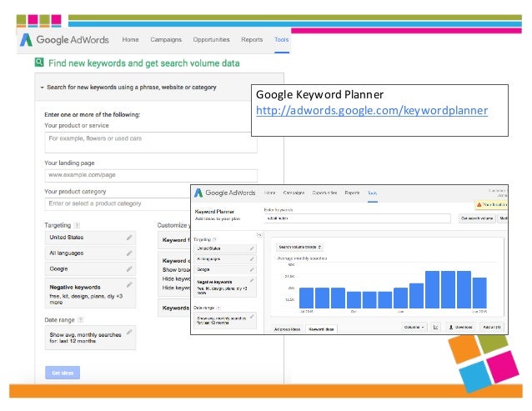Edit All languages pencil in large form

[129, 253]
